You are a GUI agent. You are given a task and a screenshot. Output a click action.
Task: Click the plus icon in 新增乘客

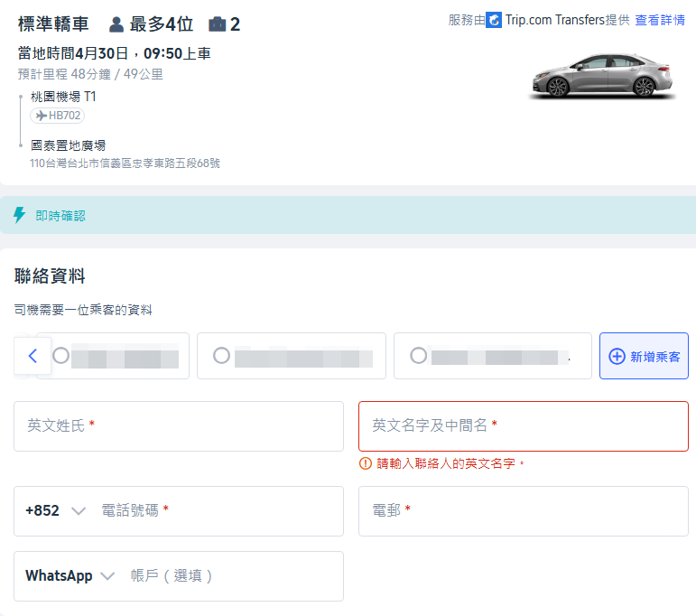point(617,357)
